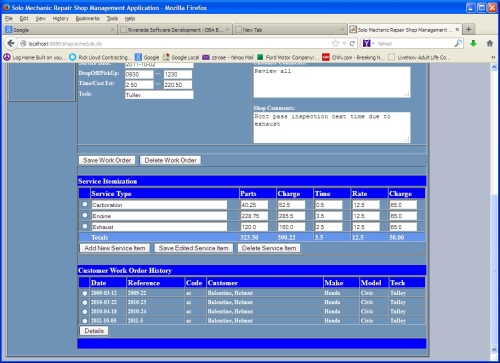500x363 pixels.
Task: Click the vertical page scrollbar thumb
Action: 494,270
